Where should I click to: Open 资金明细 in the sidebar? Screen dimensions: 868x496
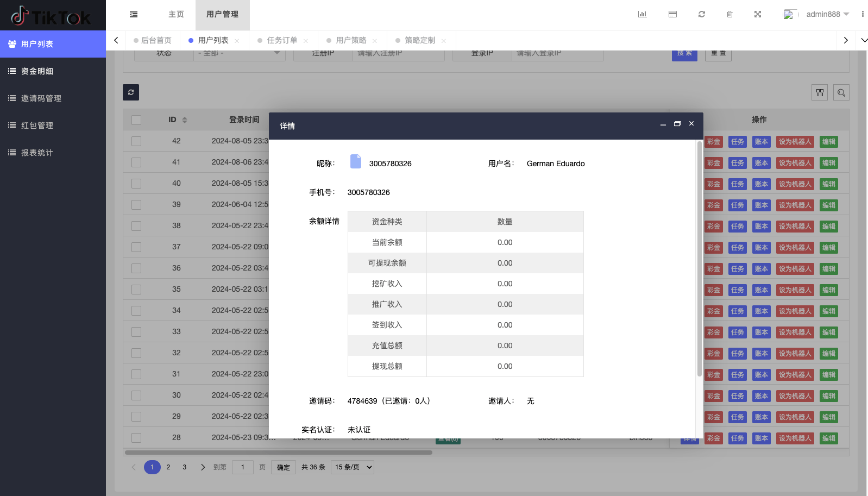tap(37, 71)
